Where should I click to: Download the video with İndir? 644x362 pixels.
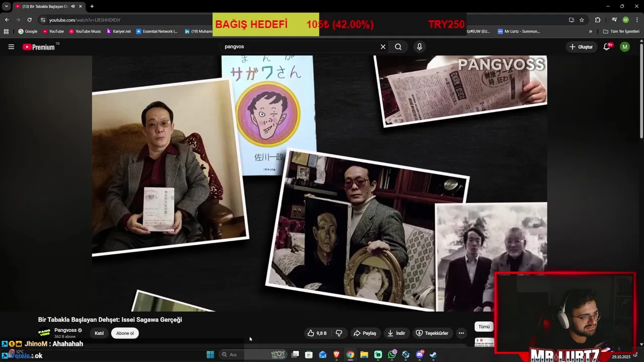coord(396,333)
